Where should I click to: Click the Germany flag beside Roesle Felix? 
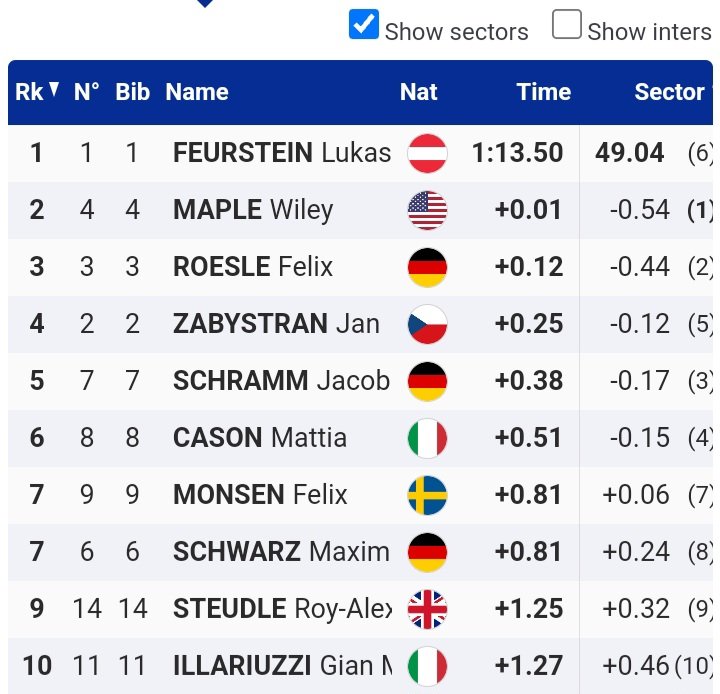[x=427, y=267]
